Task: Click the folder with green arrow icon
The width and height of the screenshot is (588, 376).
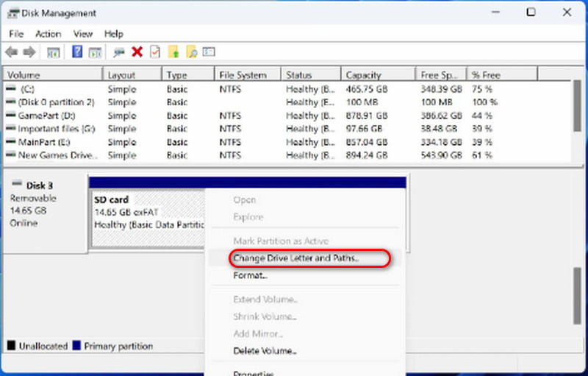Action: (174, 52)
